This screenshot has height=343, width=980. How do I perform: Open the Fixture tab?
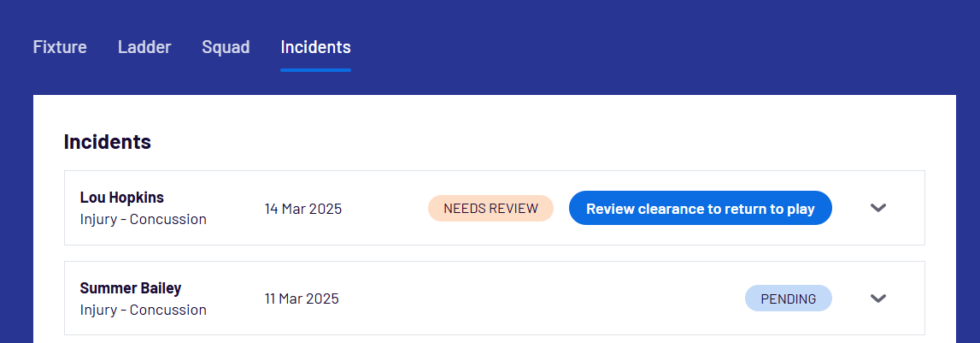click(x=60, y=47)
